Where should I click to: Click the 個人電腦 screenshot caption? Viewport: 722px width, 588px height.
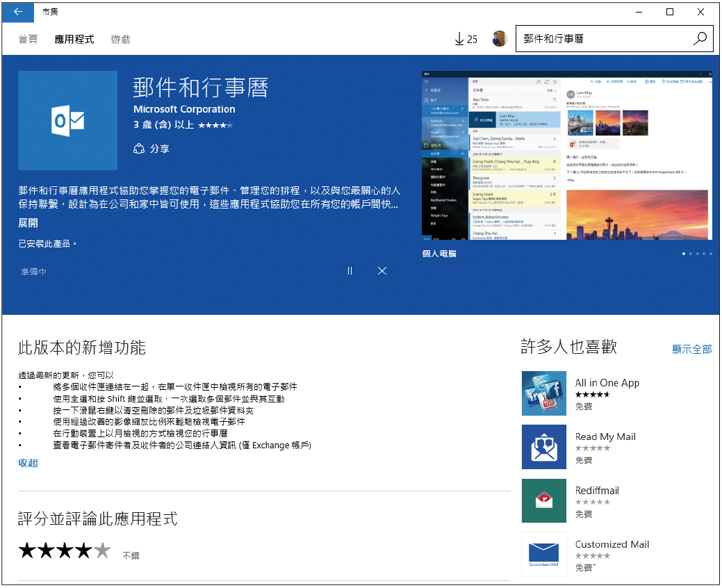click(x=439, y=254)
